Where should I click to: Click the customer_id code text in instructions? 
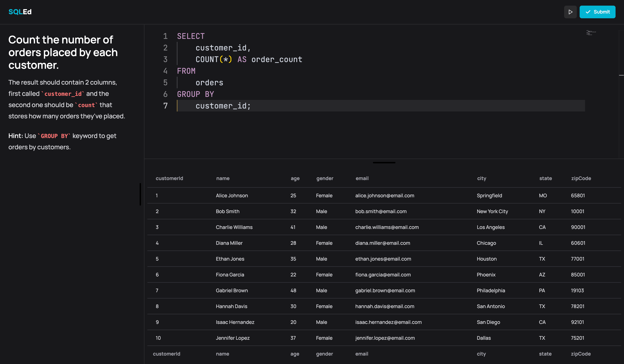[x=63, y=94]
